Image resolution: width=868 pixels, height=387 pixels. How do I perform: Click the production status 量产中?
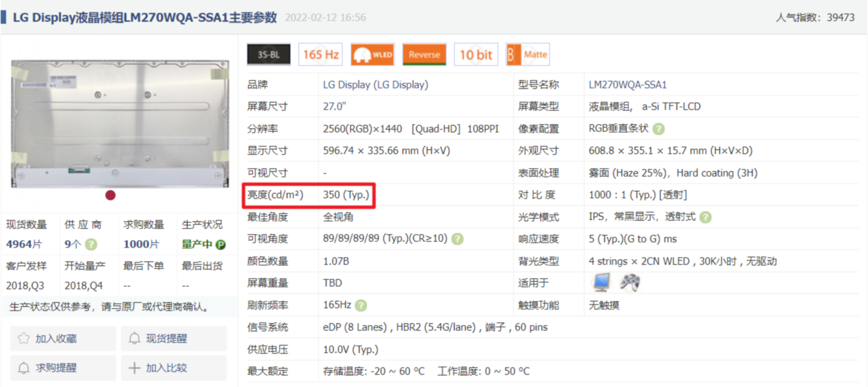[197, 244]
